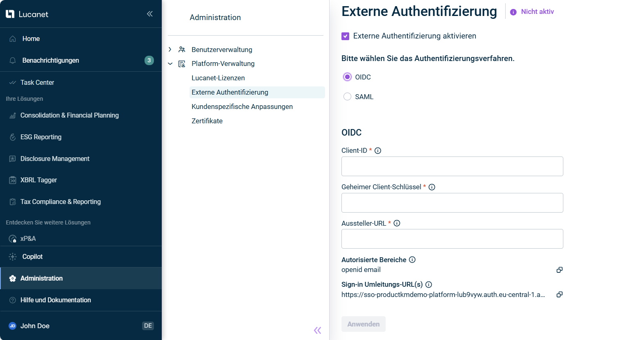Uncheck Externe Authentifizierung aktivieren
Image resolution: width=644 pixels, height=340 pixels.
[346, 36]
